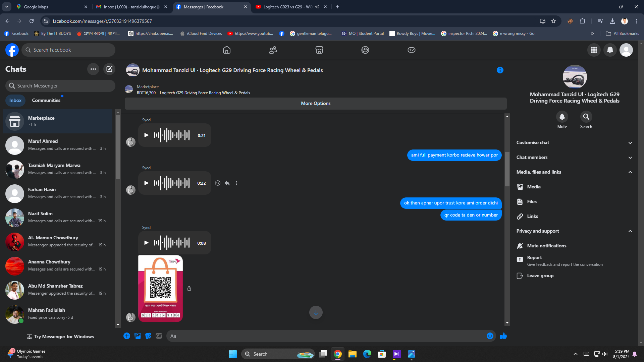
Task: Open Marketplace listing BDT16,700 Logitech G29 link
Action: (x=193, y=93)
